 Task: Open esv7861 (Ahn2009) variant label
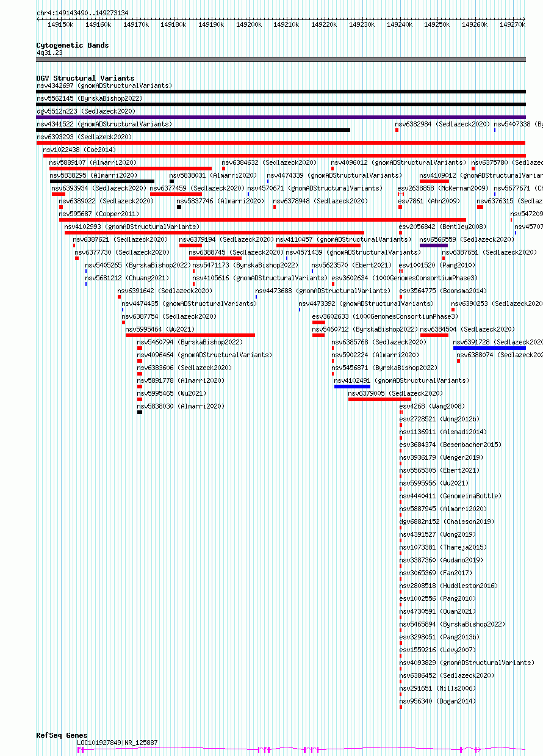(x=429, y=201)
